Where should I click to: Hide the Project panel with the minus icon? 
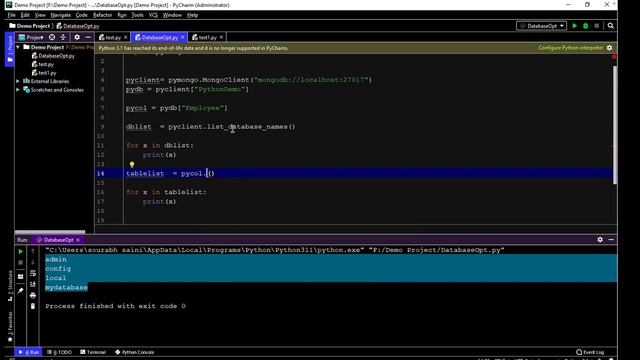88,37
